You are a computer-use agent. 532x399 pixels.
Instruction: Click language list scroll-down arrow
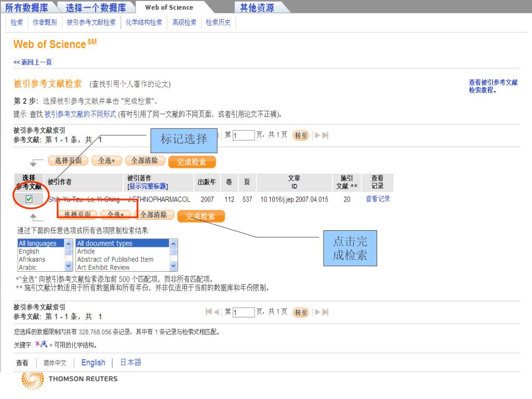(x=69, y=267)
